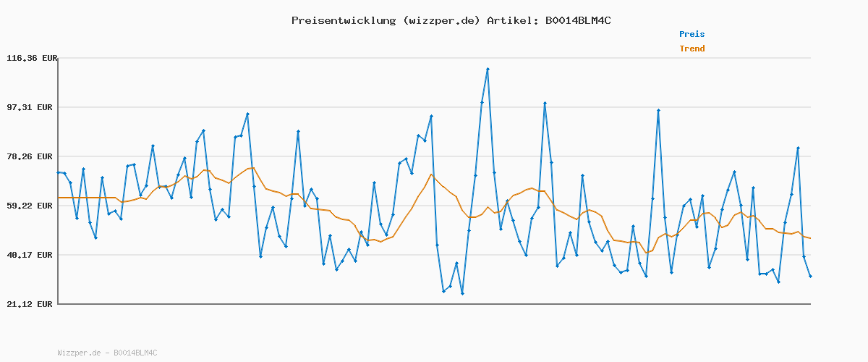The height and width of the screenshot is (362, 868).
Task: Click the lowest dip of the orange trend line
Action: click(x=647, y=253)
